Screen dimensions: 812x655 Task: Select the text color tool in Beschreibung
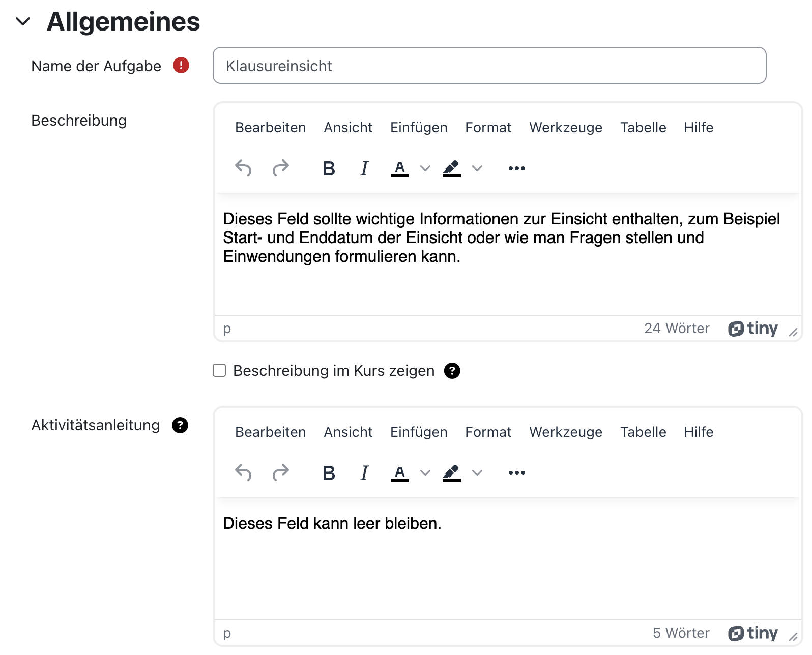pos(400,168)
